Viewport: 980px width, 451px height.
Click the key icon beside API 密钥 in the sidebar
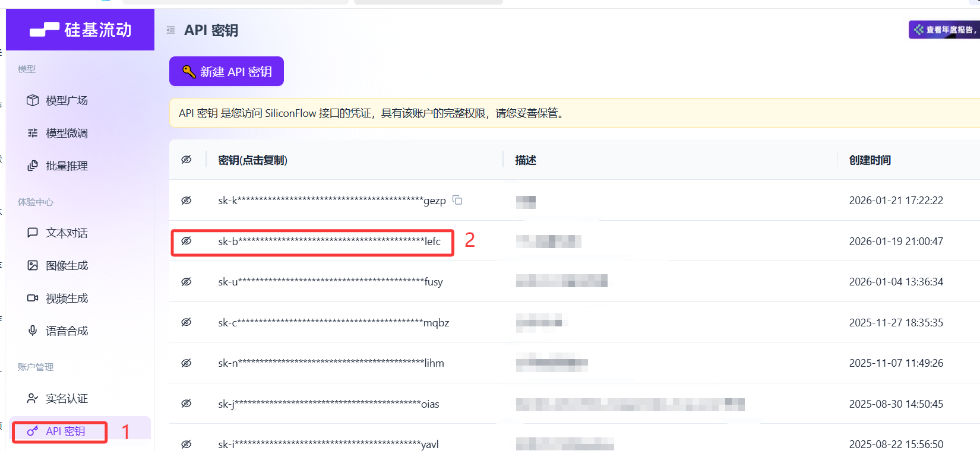click(x=33, y=431)
